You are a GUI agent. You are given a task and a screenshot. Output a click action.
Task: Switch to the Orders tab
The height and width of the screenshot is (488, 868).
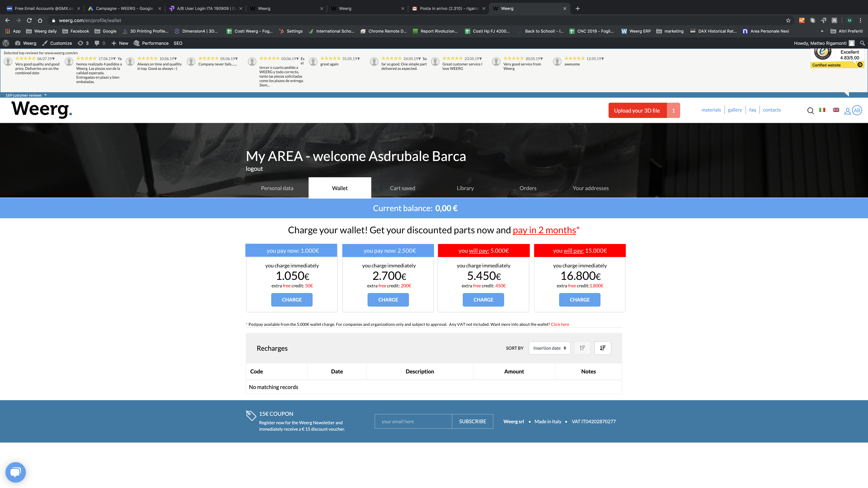528,188
